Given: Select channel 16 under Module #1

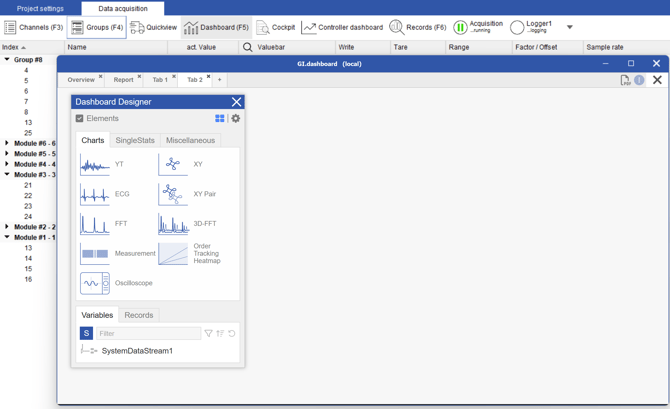Looking at the screenshot, I should pyautogui.click(x=28, y=279).
